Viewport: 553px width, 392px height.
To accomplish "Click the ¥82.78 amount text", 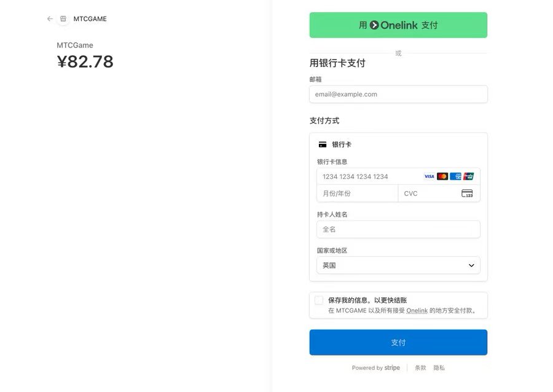I will 85,61.
